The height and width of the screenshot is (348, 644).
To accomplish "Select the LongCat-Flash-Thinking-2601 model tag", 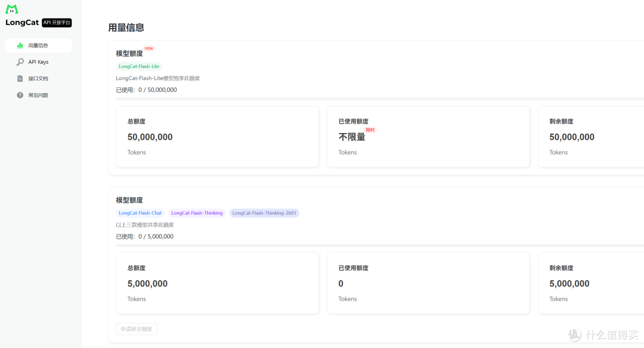I will [x=264, y=213].
